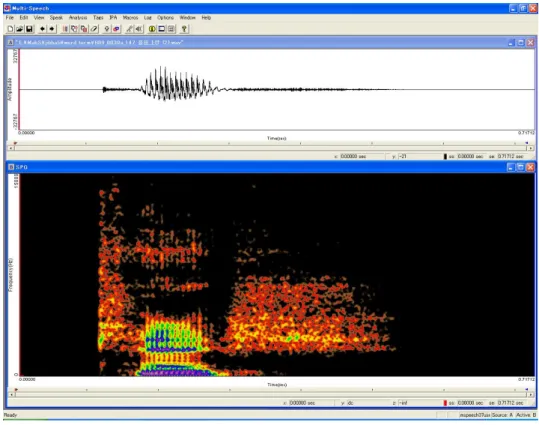539x425 pixels.
Task: Click the right arrow toolbar icon
Action: click(52, 29)
